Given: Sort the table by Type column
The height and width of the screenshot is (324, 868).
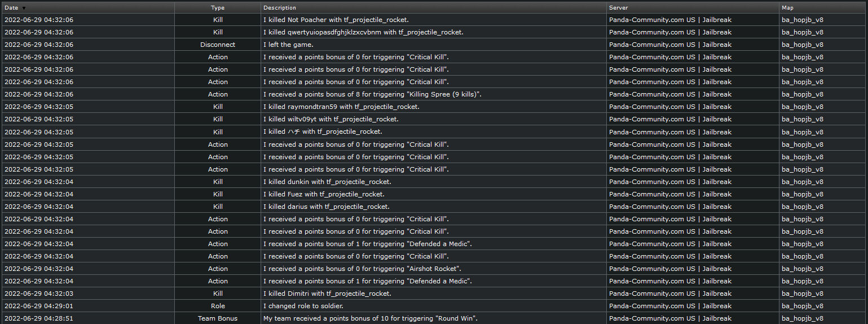Looking at the screenshot, I should click(218, 8).
